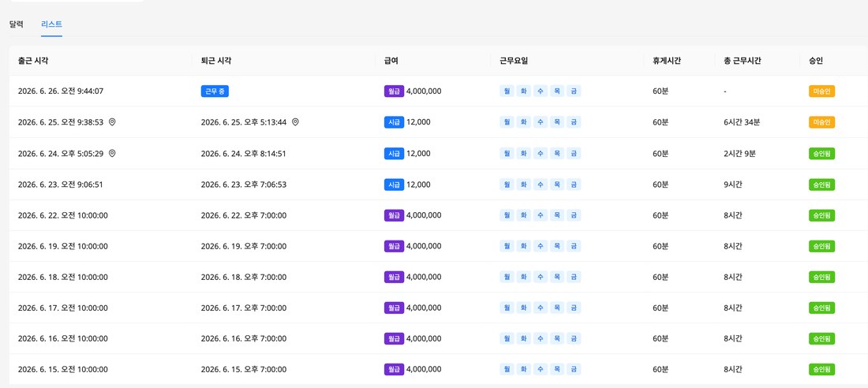
Task: Click total work time 2시간 9분
Action: point(739,153)
